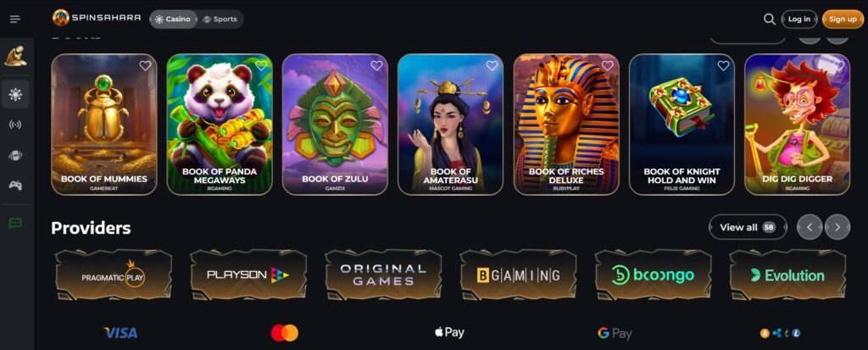Show previous providers with left chevron
This screenshot has width=868, height=350.
click(810, 227)
